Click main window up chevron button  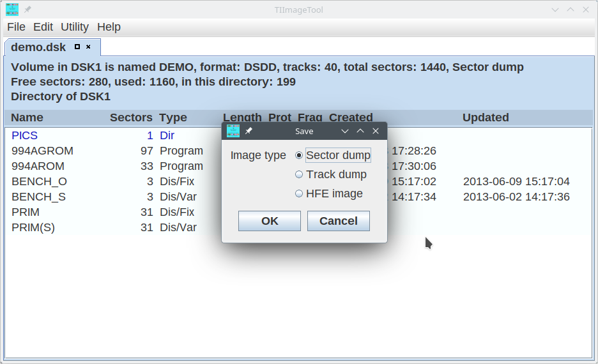(571, 10)
